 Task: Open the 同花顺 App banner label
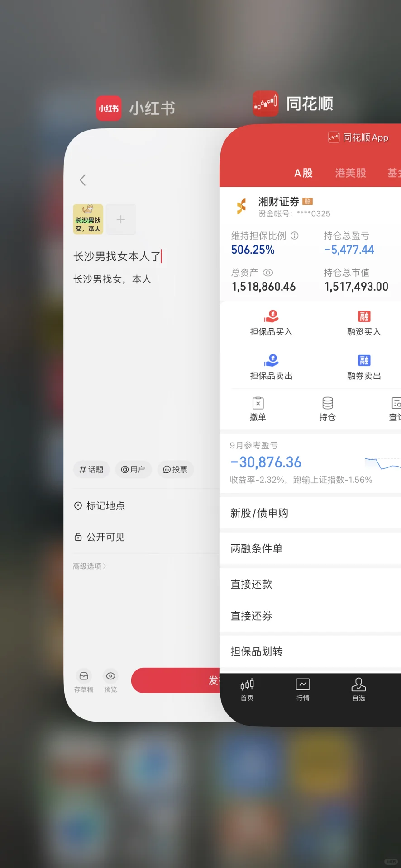pyautogui.click(x=358, y=137)
